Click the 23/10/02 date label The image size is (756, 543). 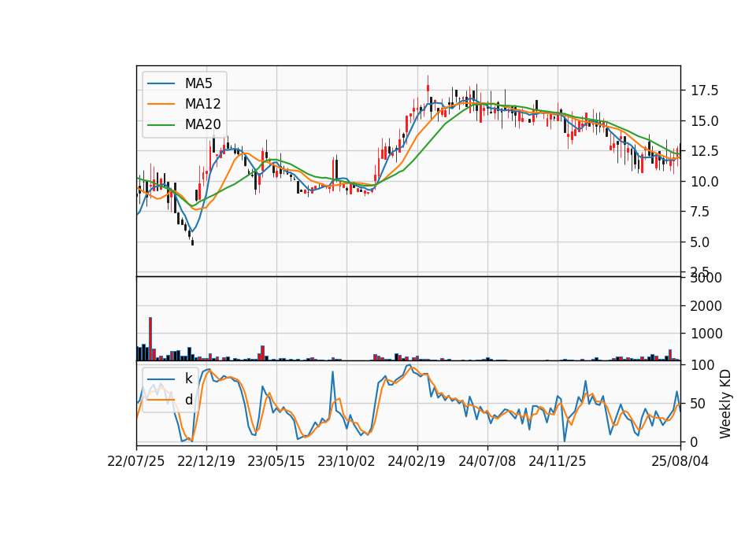[x=346, y=462]
